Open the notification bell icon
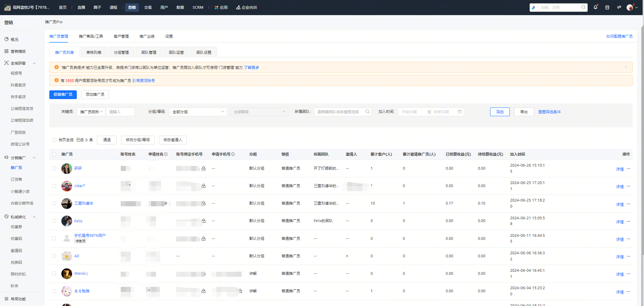Image resolution: width=644 pixels, height=306 pixels. (595, 7)
